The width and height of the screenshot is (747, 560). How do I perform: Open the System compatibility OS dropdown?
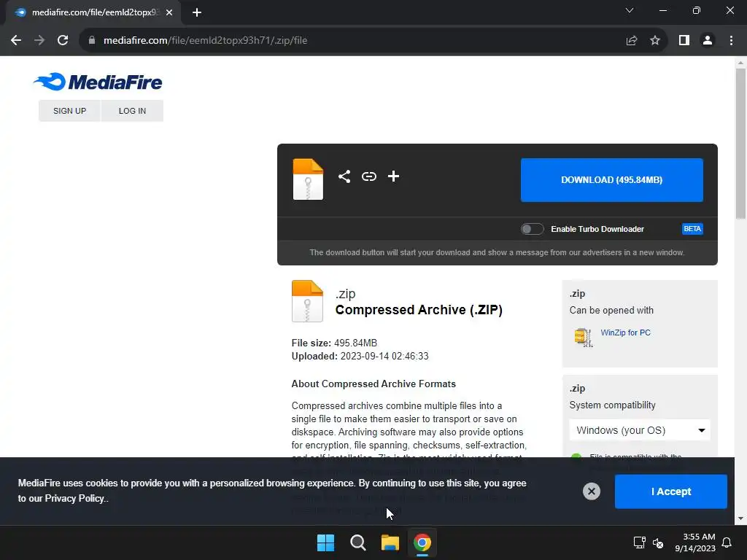(640, 430)
